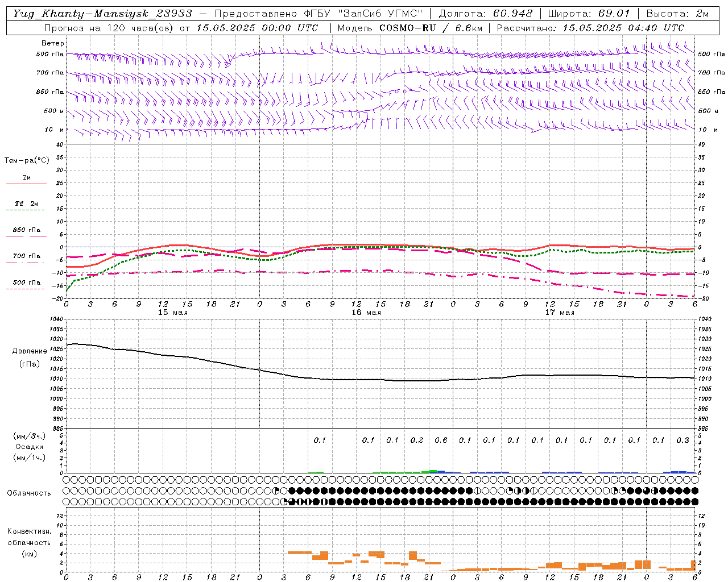Click the 17 мая date label
Image resolution: width=728 pixels, height=582 pixels.
[559, 313]
